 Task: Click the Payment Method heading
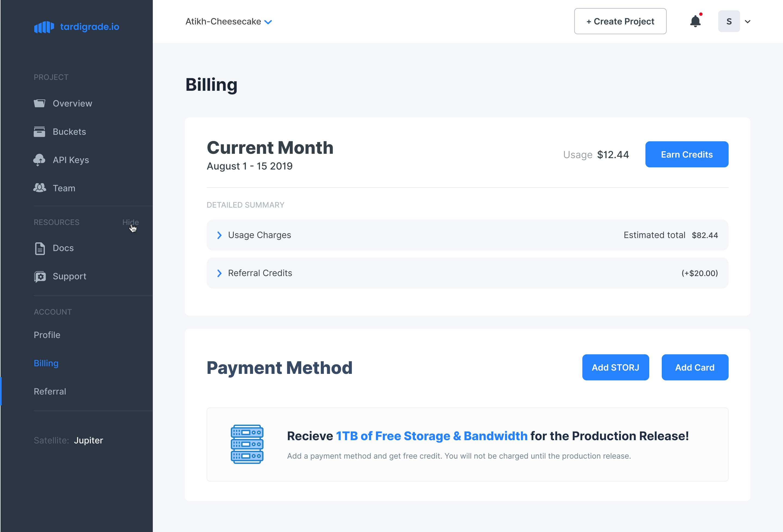pos(280,368)
